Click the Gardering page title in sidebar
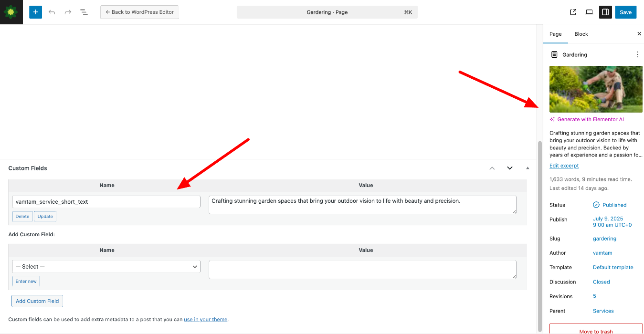 [x=575, y=55]
